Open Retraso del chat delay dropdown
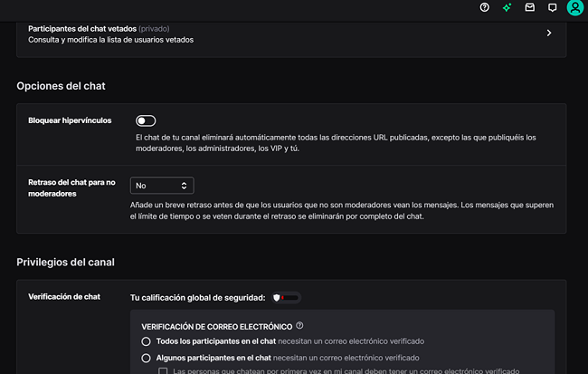 point(162,186)
